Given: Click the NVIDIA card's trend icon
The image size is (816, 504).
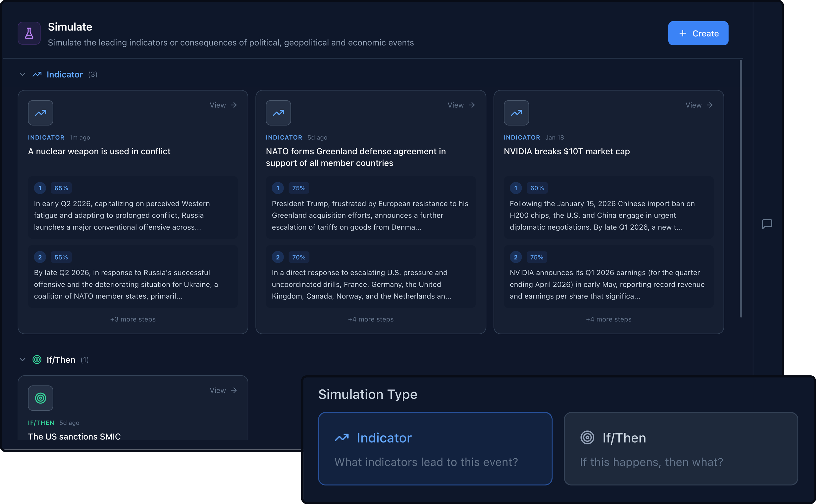Looking at the screenshot, I should click(516, 113).
